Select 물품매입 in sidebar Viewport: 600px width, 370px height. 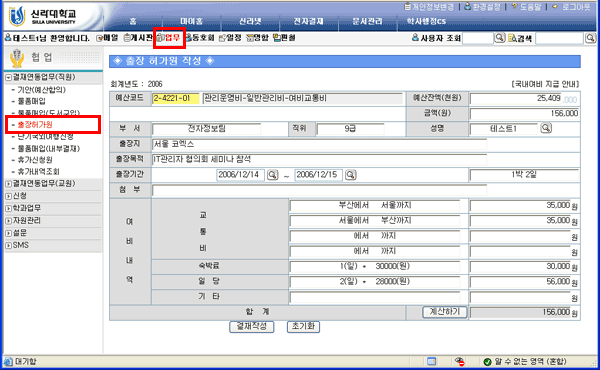point(31,101)
